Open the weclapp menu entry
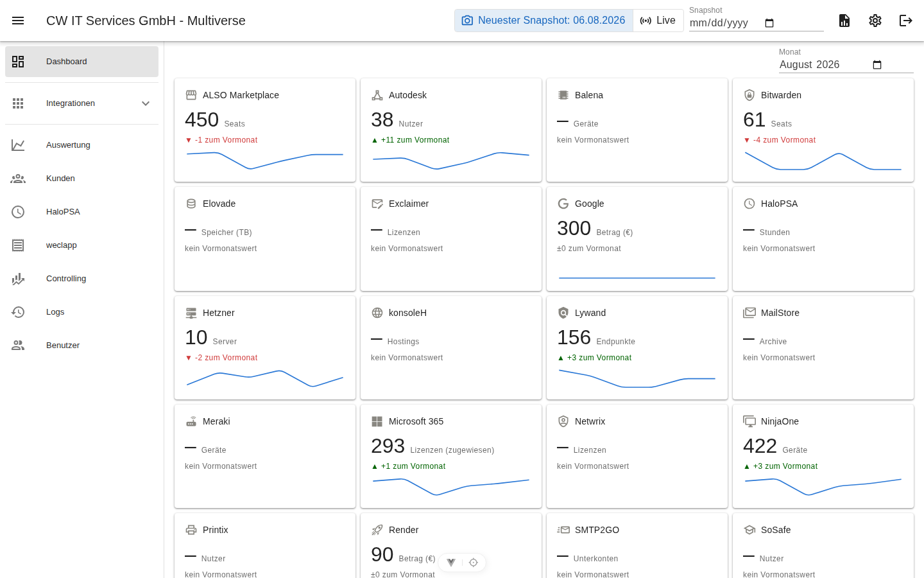The width and height of the screenshot is (924, 578). tap(81, 245)
